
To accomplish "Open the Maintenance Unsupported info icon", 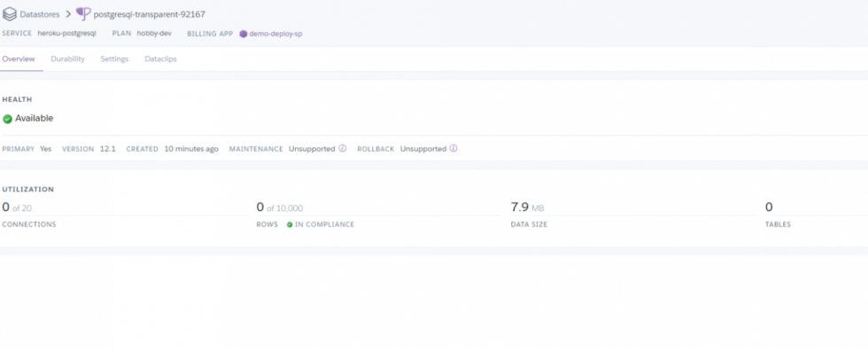I will 342,149.
